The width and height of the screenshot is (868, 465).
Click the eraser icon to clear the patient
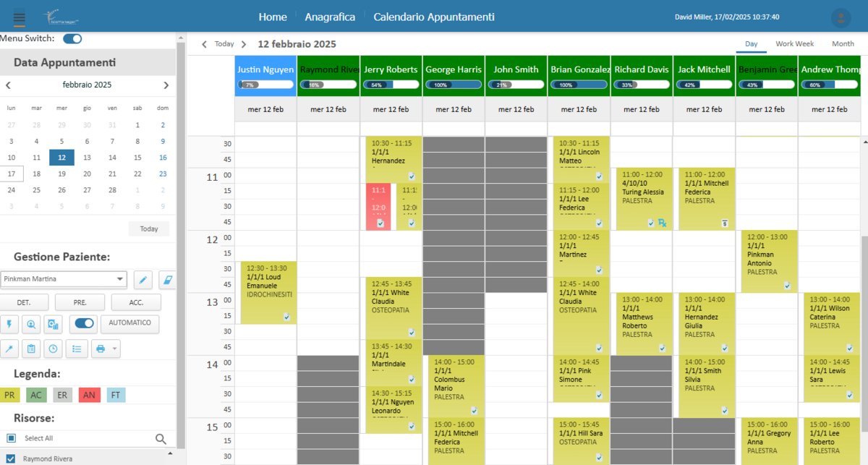coord(167,280)
